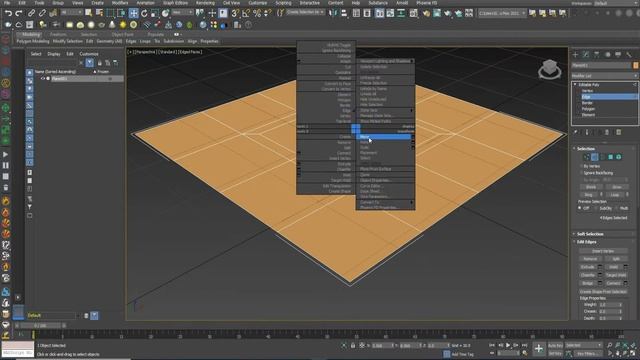Open the Freeform ribbon tab
This screenshot has width=640, height=360.
58,35
